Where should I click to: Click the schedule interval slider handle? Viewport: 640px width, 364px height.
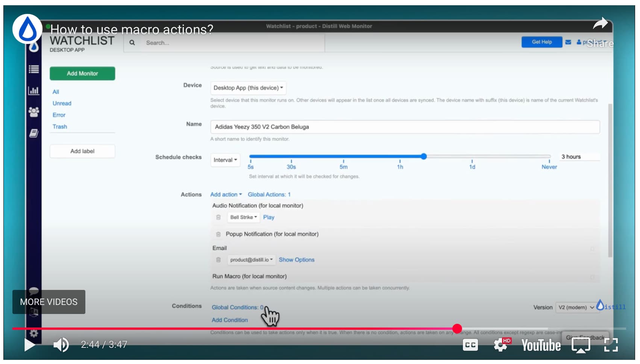click(424, 156)
